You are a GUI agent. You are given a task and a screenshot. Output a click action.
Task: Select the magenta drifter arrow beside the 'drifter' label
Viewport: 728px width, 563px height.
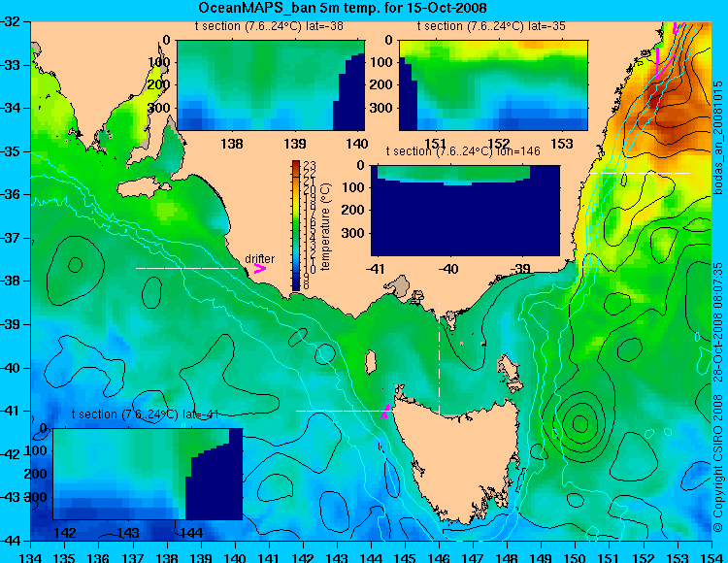[x=259, y=268]
